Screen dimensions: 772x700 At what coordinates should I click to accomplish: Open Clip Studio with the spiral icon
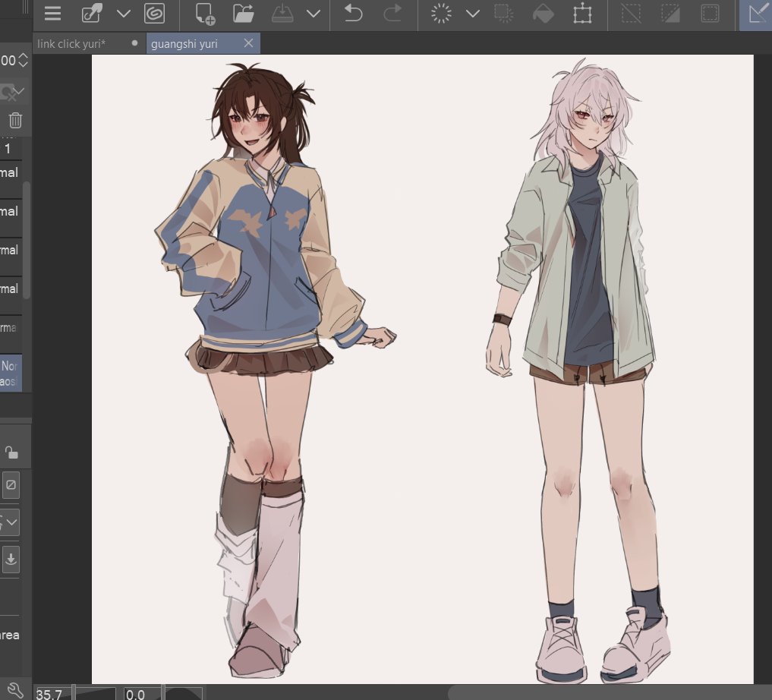tap(155, 14)
